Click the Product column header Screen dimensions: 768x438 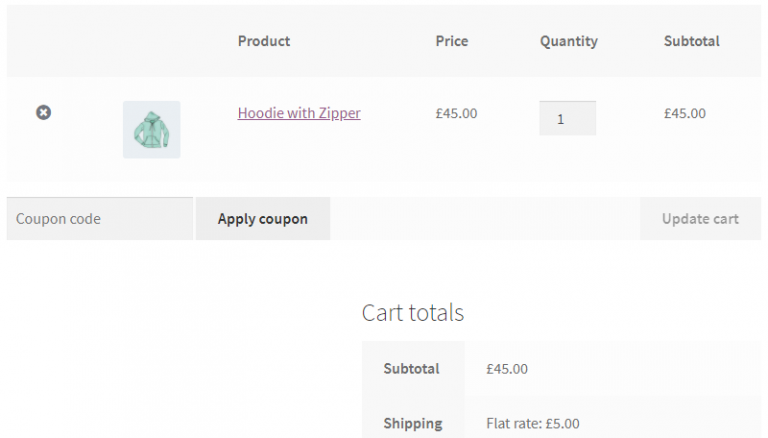pyautogui.click(x=264, y=41)
